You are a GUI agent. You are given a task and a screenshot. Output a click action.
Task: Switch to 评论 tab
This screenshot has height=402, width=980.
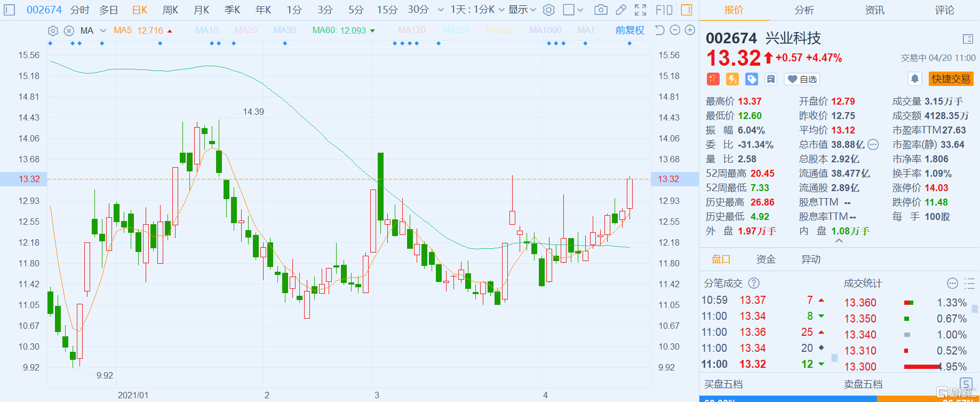944,10
